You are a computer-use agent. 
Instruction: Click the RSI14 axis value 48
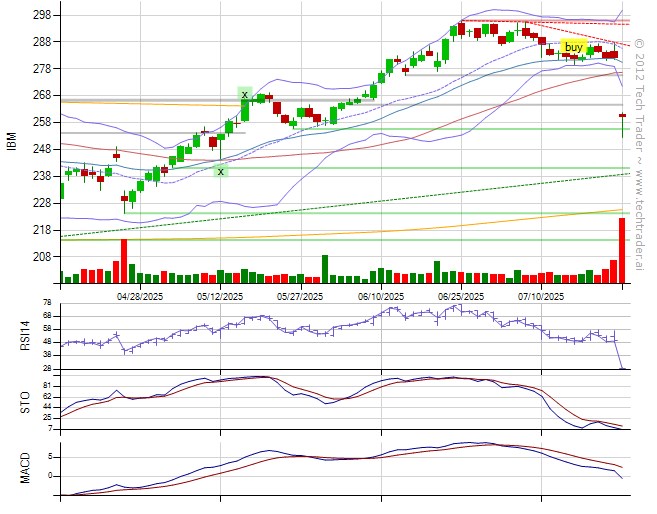click(47, 342)
